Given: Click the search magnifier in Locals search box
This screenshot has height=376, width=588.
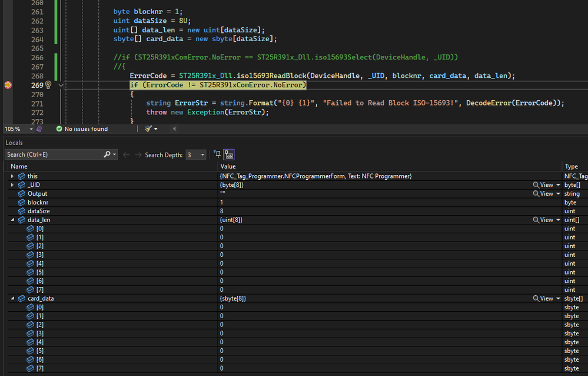Looking at the screenshot, I should click(x=107, y=154).
